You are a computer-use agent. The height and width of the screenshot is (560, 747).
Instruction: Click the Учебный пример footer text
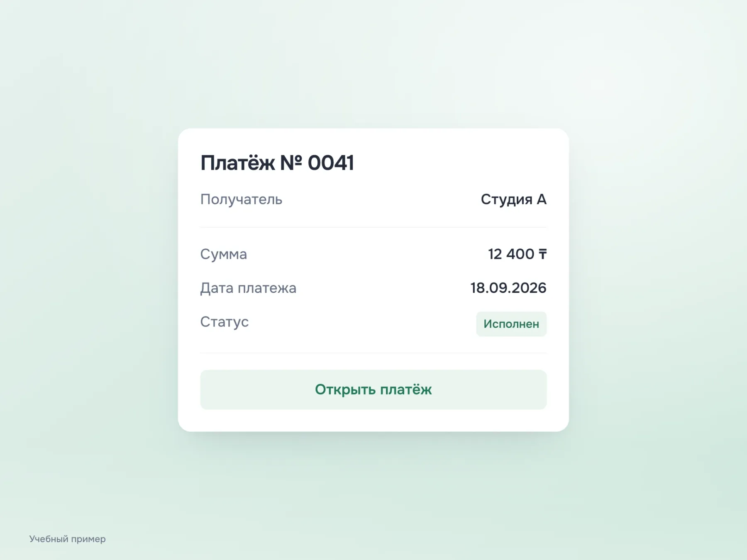pyautogui.click(x=67, y=539)
